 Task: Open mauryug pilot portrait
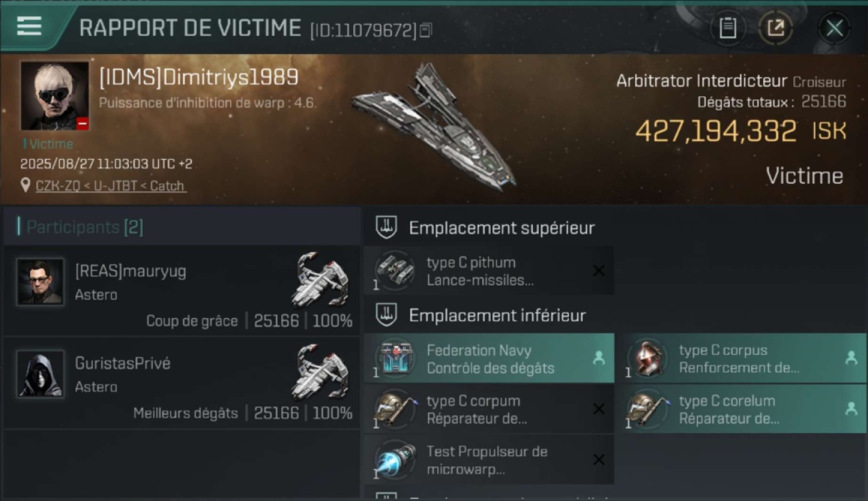pos(41,282)
